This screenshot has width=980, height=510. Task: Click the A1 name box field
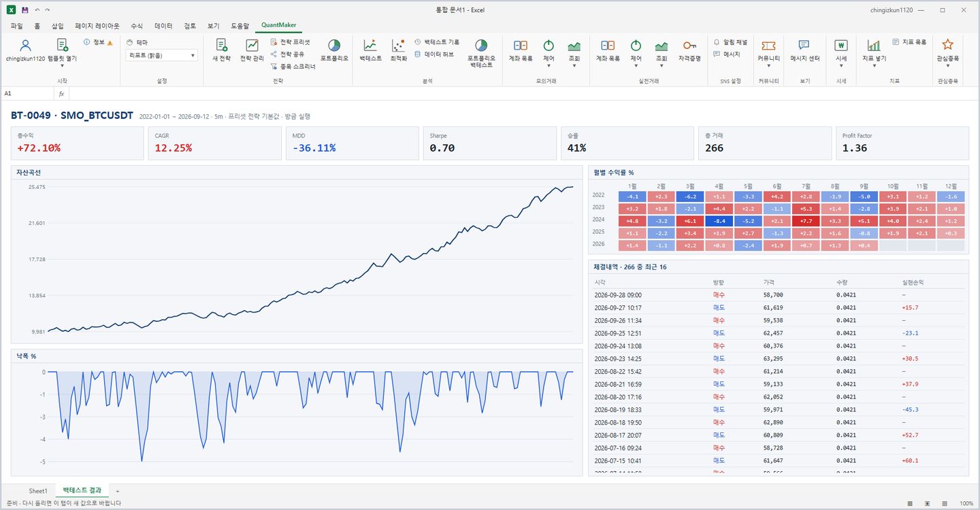click(27, 93)
